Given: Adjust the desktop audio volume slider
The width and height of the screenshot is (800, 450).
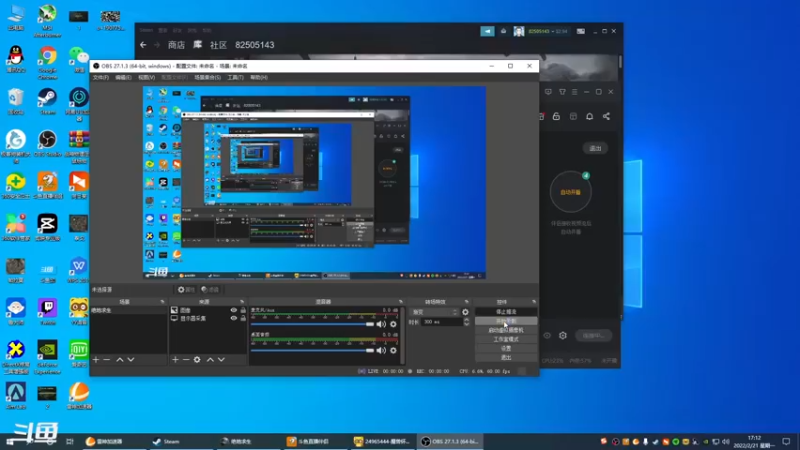Looking at the screenshot, I should (312, 351).
